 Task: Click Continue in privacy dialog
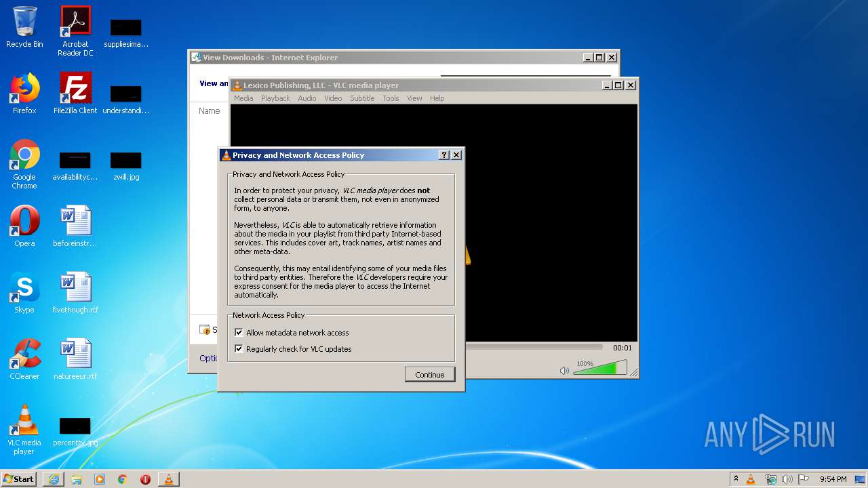click(x=430, y=375)
